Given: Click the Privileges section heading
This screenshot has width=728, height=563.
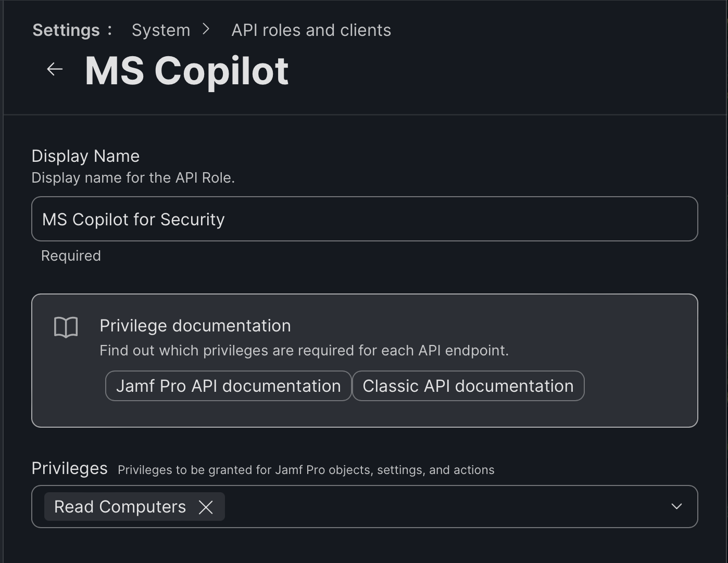Looking at the screenshot, I should [69, 468].
